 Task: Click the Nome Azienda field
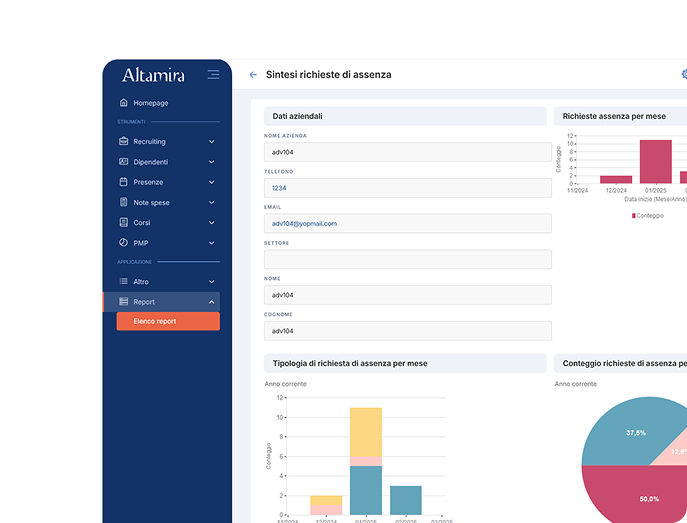point(407,152)
